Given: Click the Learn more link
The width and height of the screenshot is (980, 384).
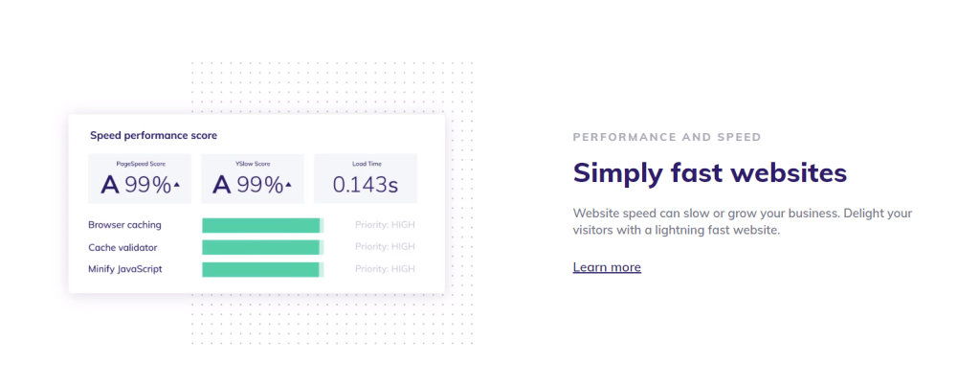Looking at the screenshot, I should (607, 267).
